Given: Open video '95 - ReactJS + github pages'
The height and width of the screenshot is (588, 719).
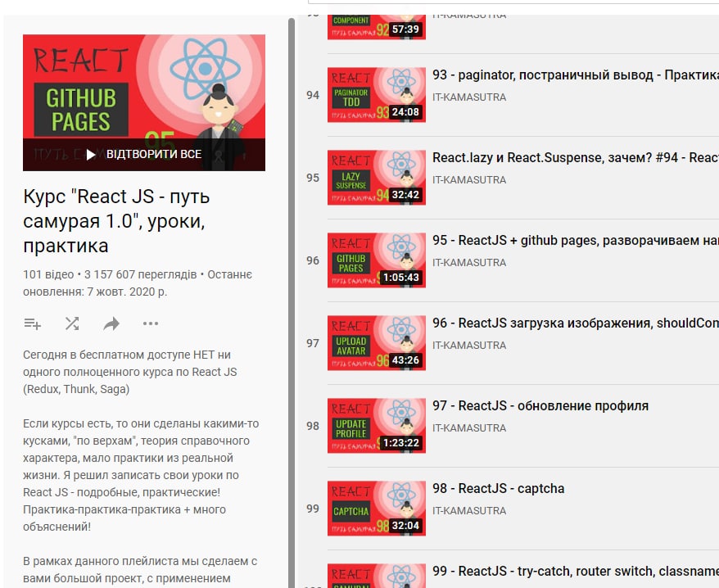Looking at the screenshot, I should coord(576,240).
